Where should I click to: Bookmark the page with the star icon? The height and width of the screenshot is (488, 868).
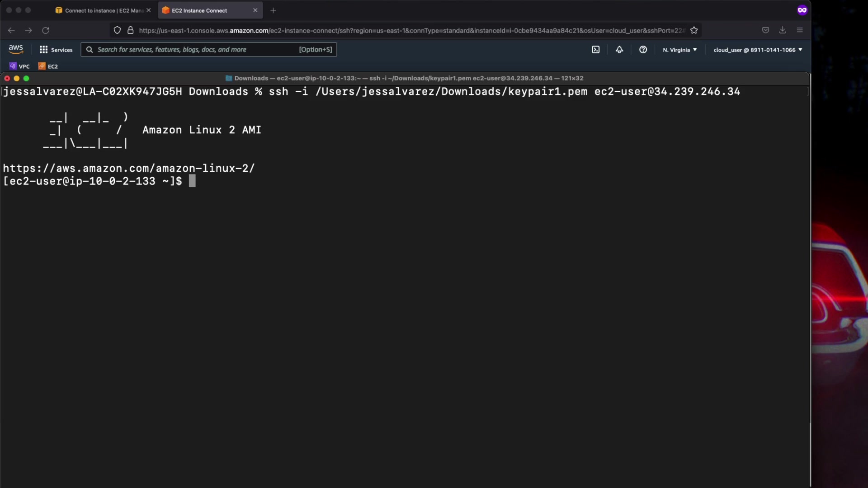(694, 30)
